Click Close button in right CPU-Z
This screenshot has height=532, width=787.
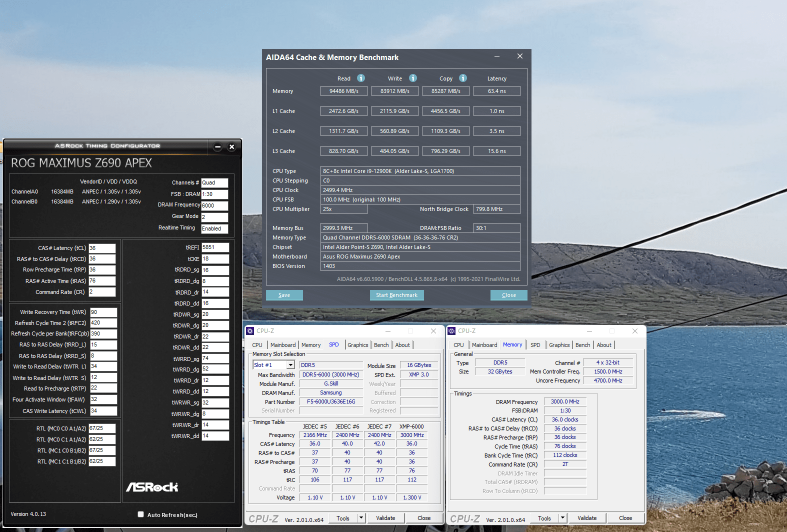625,518
